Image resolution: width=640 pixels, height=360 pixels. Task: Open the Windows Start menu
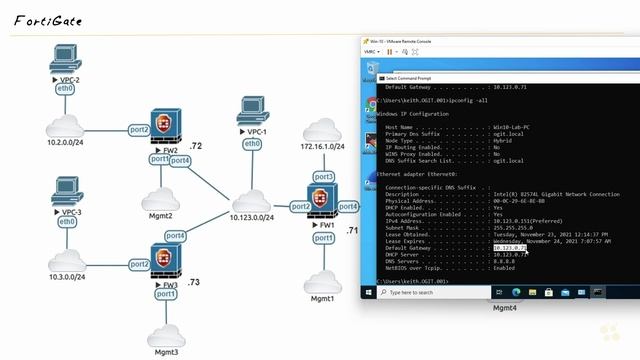(369, 292)
